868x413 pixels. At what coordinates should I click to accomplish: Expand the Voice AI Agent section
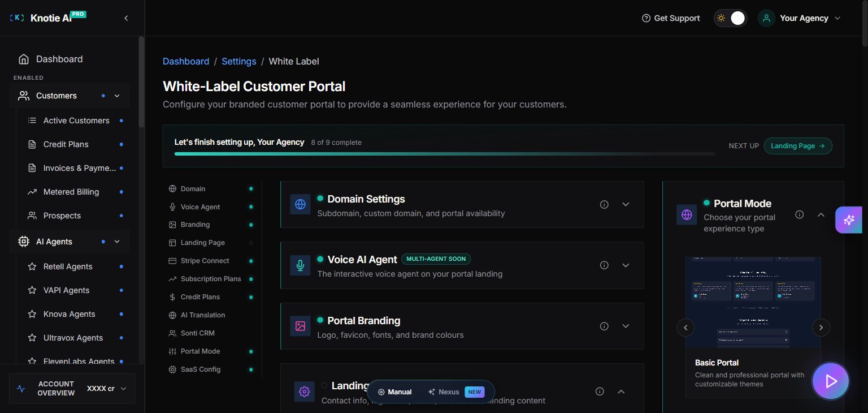tap(626, 265)
